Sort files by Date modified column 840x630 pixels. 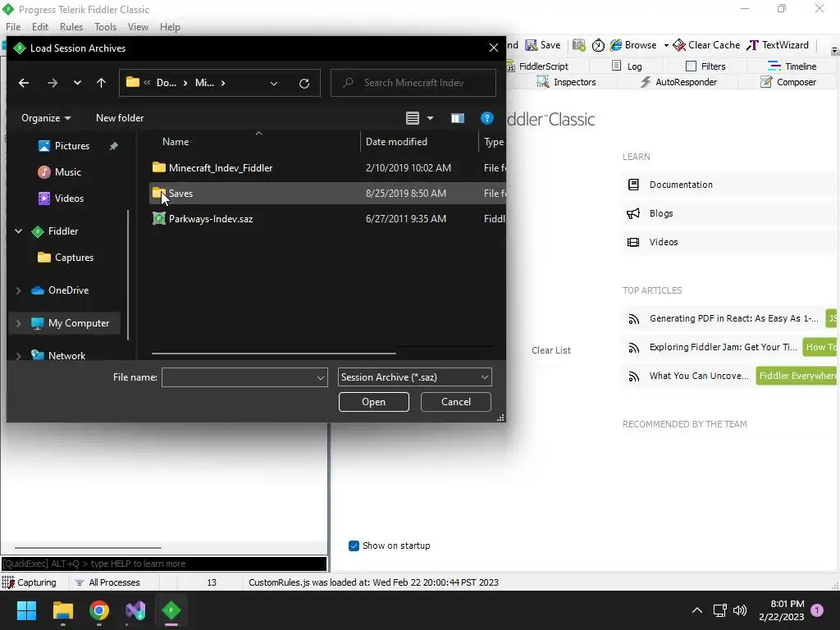[396, 142]
